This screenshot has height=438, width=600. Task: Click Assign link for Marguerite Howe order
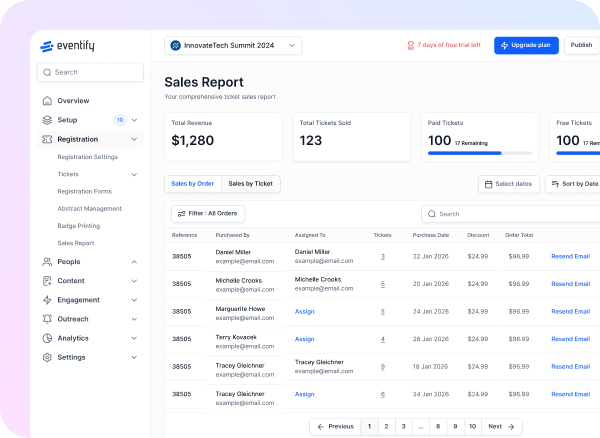click(x=305, y=311)
